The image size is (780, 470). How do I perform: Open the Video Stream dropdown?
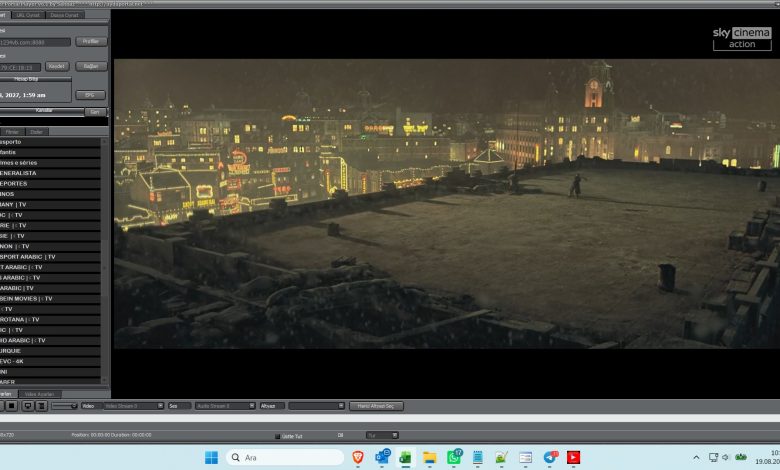(133, 406)
